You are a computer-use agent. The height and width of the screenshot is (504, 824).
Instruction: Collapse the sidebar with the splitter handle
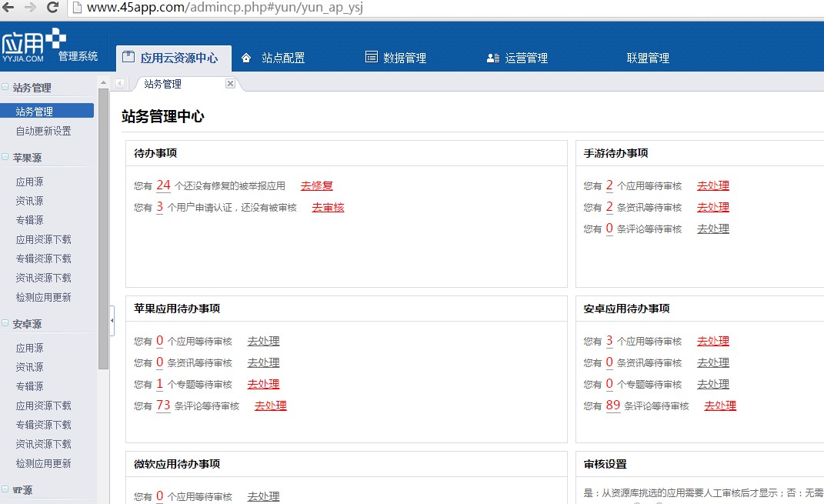(112, 320)
